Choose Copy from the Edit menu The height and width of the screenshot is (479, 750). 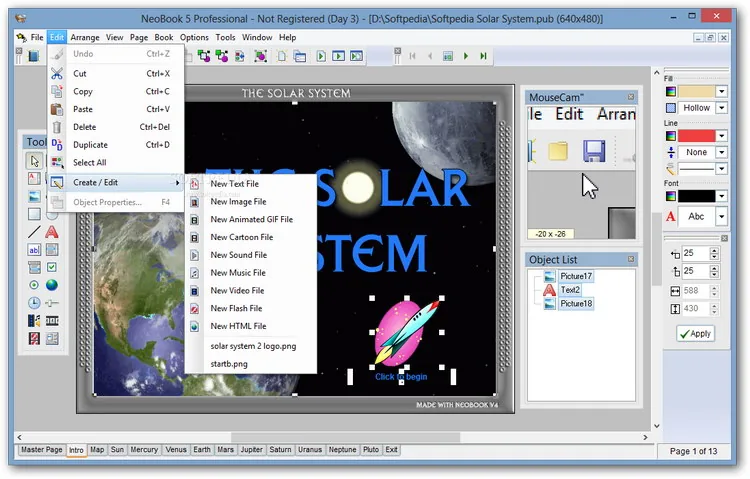116,91
